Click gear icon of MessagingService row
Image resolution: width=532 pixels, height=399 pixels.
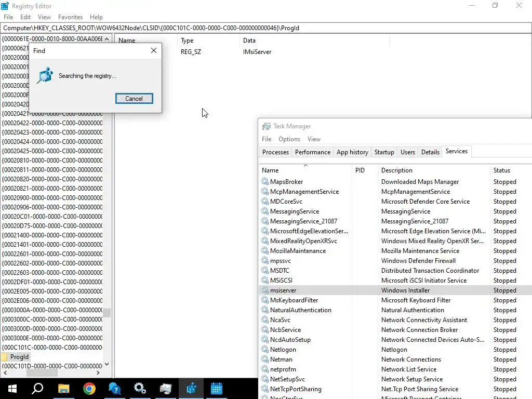coord(265,211)
